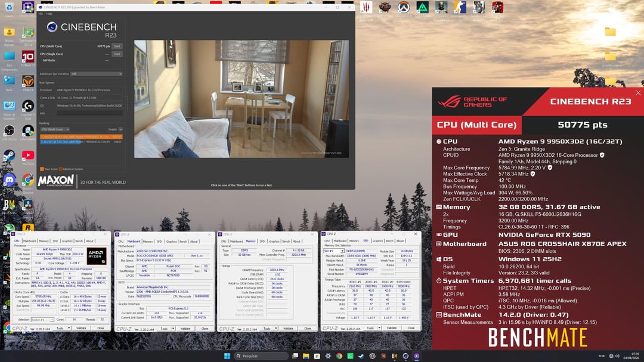Open the Ranking CPU (Multi Core) dropdown
Viewport: 644px width, 362px height.
click(x=55, y=129)
